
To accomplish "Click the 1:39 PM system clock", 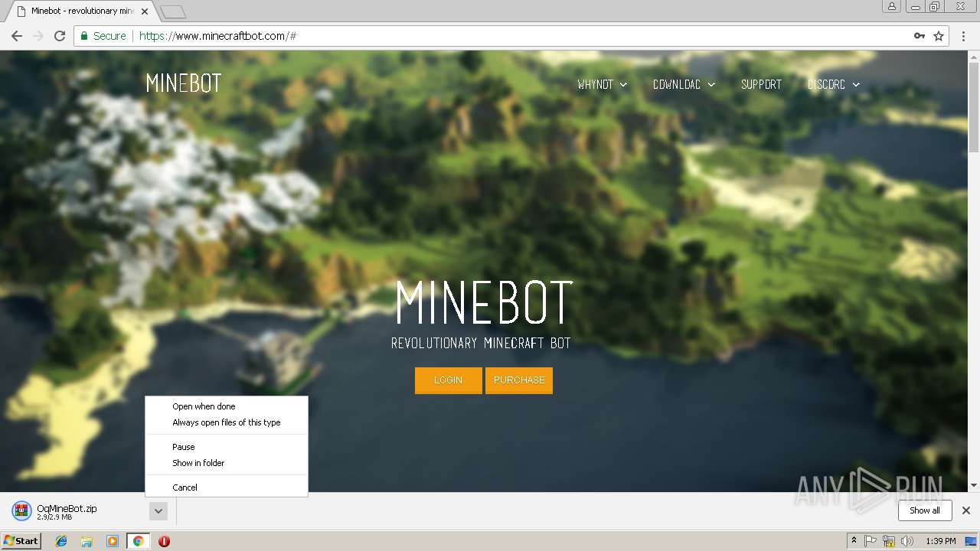I will click(x=941, y=541).
